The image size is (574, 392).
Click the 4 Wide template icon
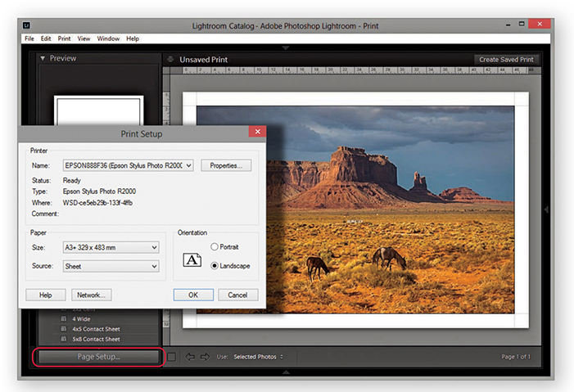point(64,319)
